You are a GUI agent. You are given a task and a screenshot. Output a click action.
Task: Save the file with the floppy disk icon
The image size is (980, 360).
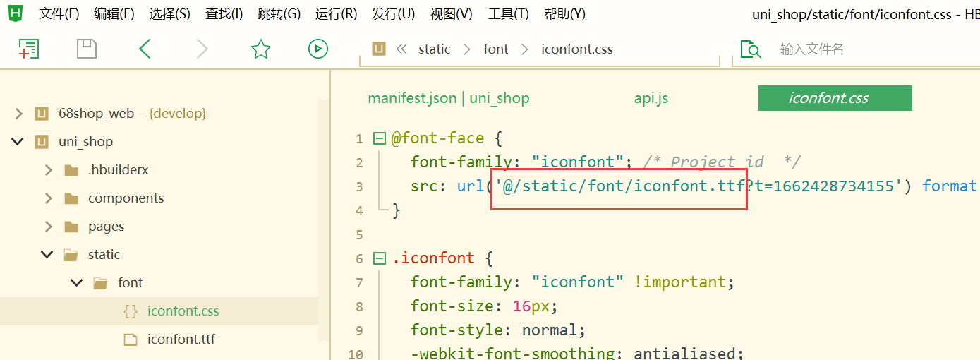[x=87, y=49]
